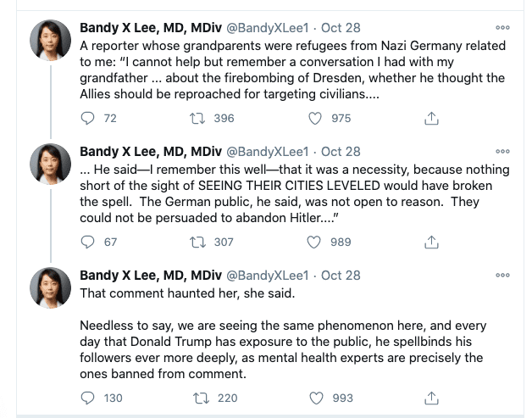Image resolution: width=532 pixels, height=418 pixels.
Task: Reply to tweet with 130 comments
Action: (87, 398)
